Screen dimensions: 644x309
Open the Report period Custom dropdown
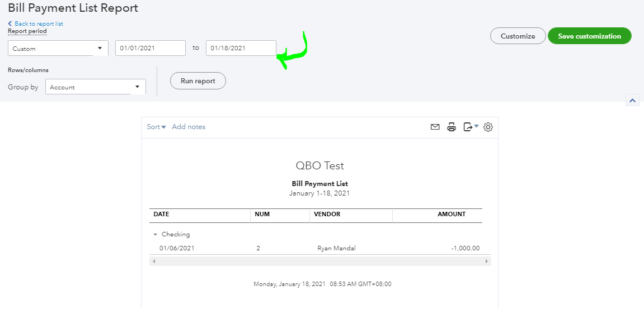click(x=58, y=49)
